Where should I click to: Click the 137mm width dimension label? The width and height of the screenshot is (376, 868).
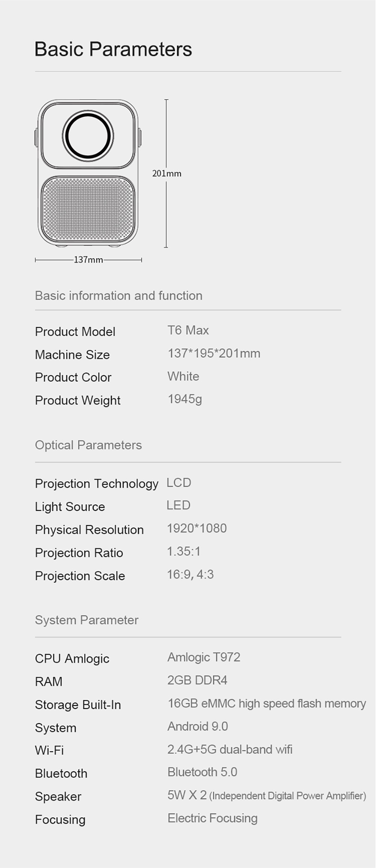pyautogui.click(x=88, y=259)
